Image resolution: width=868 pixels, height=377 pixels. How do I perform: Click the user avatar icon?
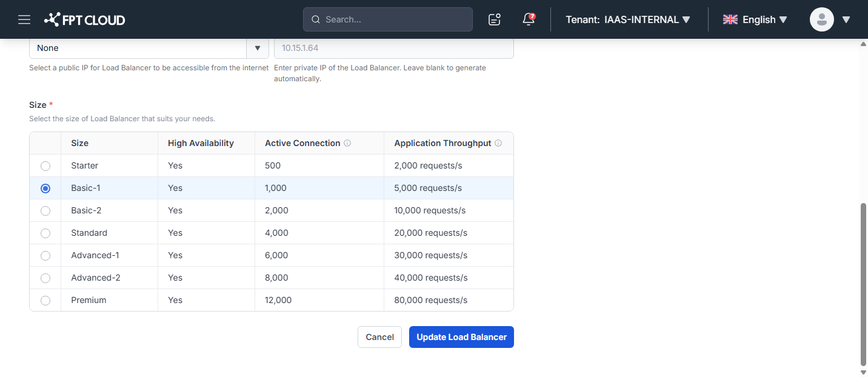click(822, 19)
